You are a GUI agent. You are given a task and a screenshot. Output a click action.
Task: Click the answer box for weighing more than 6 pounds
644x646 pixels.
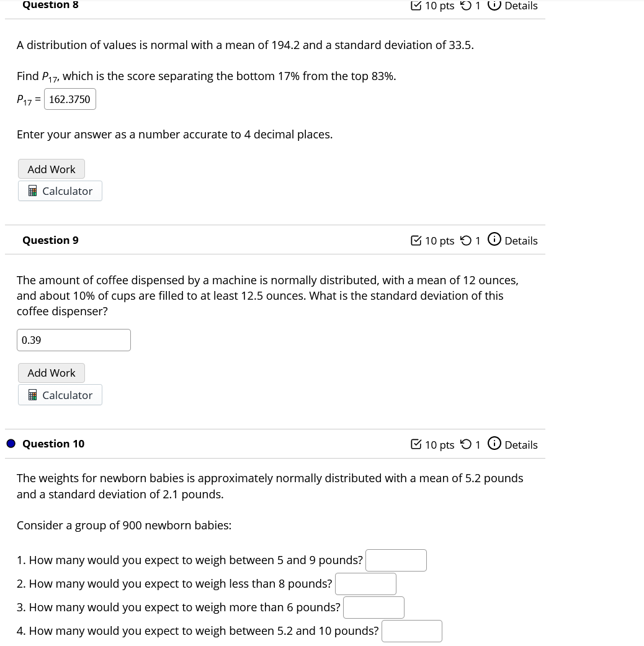[x=373, y=608]
